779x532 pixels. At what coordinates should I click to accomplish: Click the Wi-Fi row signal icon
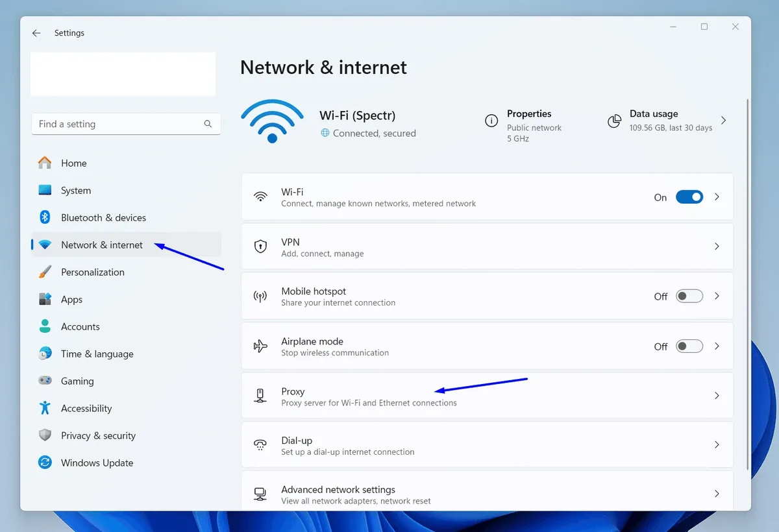click(x=260, y=197)
